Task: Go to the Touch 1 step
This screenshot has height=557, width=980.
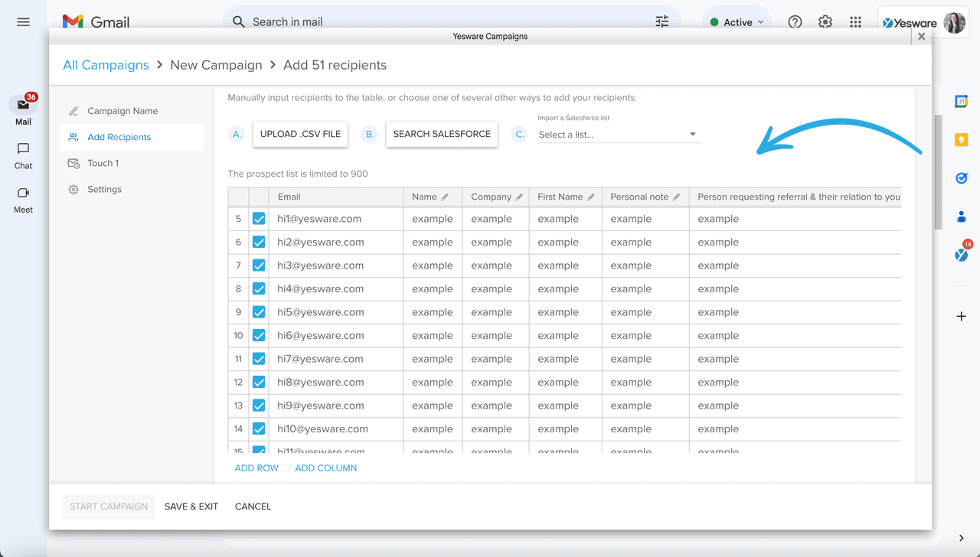Action: tap(103, 163)
